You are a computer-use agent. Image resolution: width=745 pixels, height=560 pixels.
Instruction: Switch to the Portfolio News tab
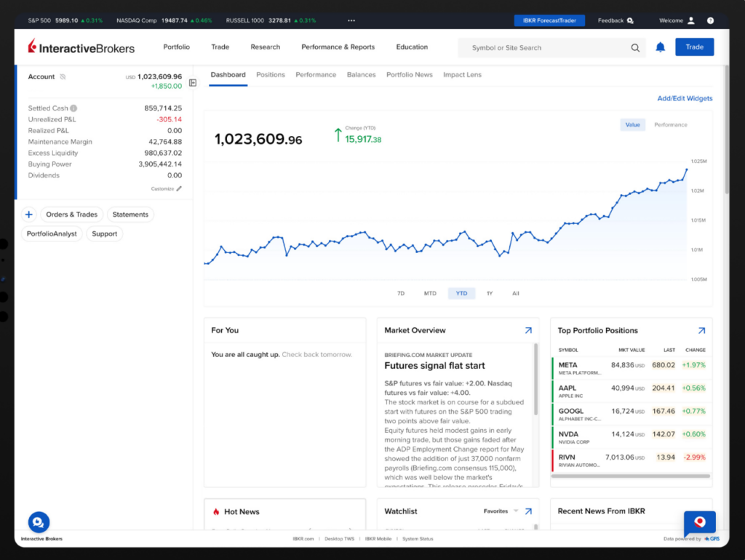409,75
